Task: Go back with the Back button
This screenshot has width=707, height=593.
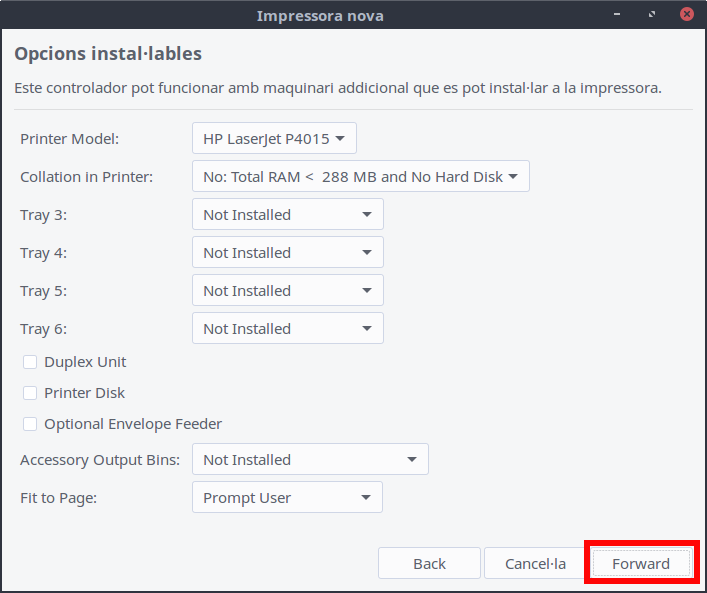Action: click(429, 563)
